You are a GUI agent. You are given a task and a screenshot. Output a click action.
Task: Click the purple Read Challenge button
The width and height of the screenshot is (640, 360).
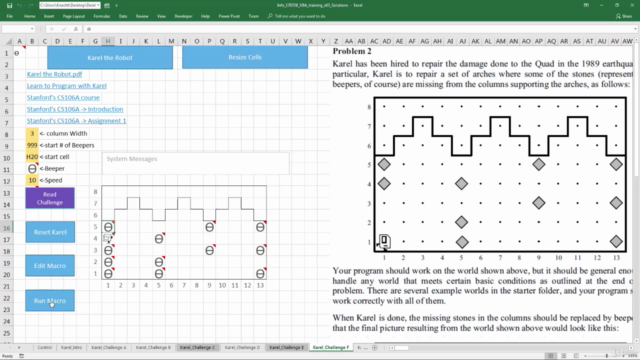50,198
